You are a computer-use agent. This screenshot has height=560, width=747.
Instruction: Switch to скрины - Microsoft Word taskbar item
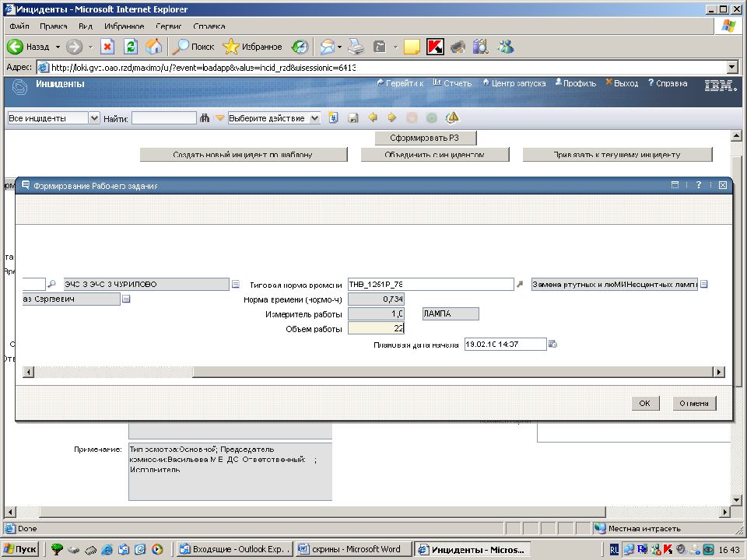click(x=353, y=549)
